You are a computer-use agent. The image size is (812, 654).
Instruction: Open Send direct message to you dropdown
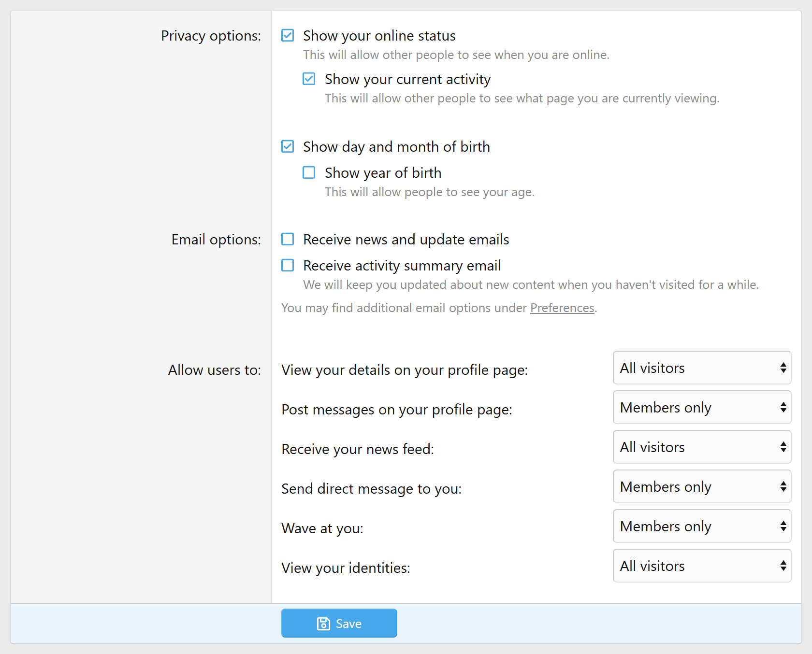tap(702, 486)
